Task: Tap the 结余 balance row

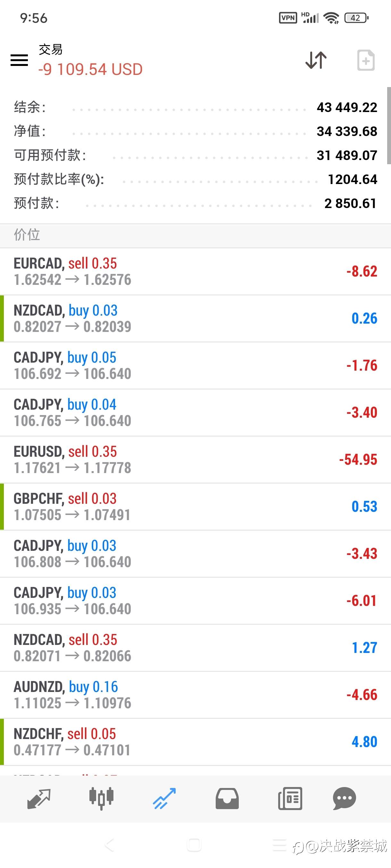Action: [195, 108]
